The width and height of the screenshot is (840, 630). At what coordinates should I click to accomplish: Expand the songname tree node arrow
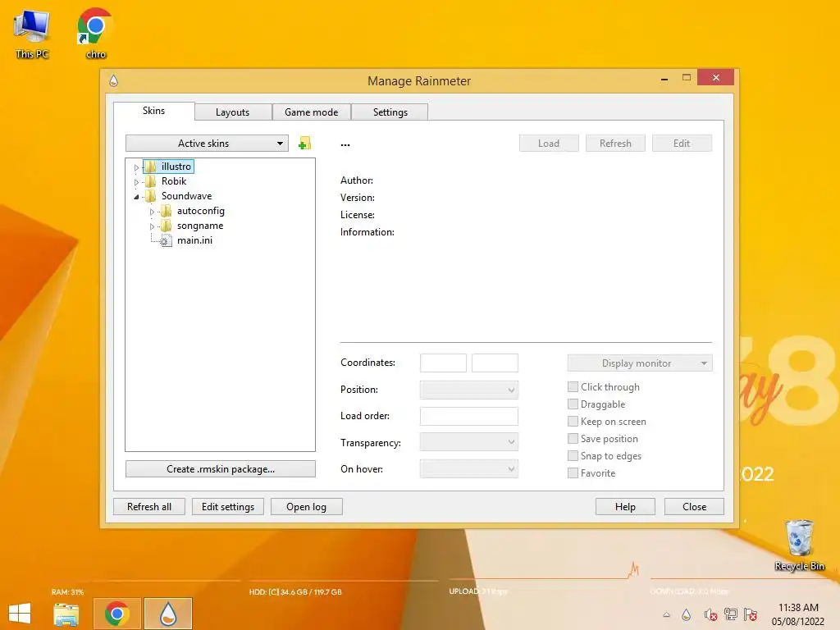tap(152, 226)
